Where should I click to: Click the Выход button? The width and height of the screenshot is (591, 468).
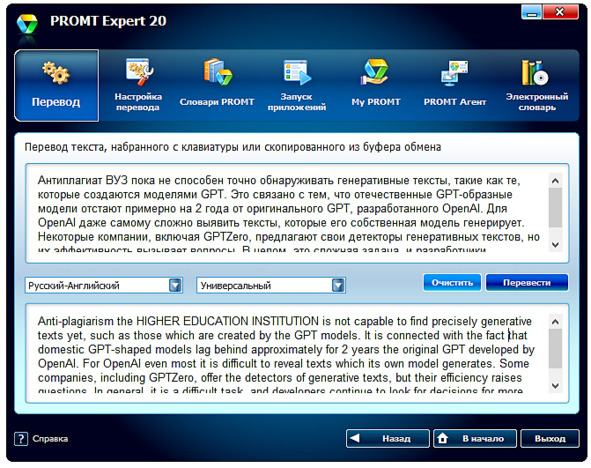(x=550, y=439)
